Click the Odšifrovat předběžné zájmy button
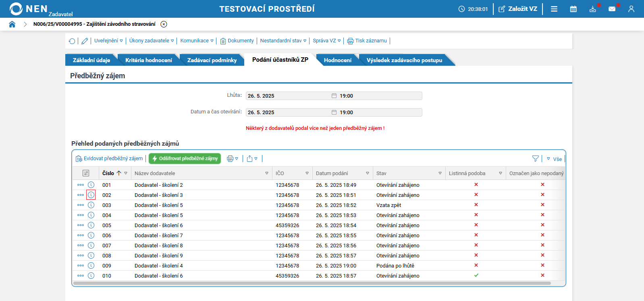This screenshot has height=301, width=644. pos(185,159)
